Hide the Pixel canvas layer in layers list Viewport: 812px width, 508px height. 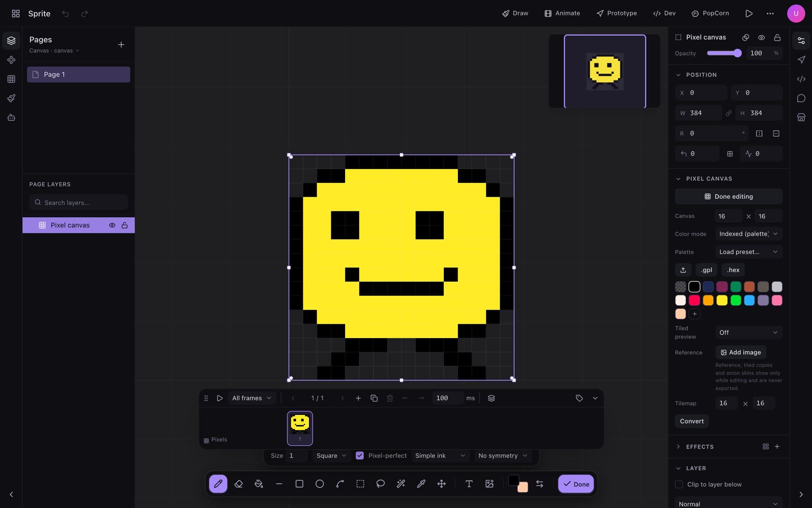(112, 225)
